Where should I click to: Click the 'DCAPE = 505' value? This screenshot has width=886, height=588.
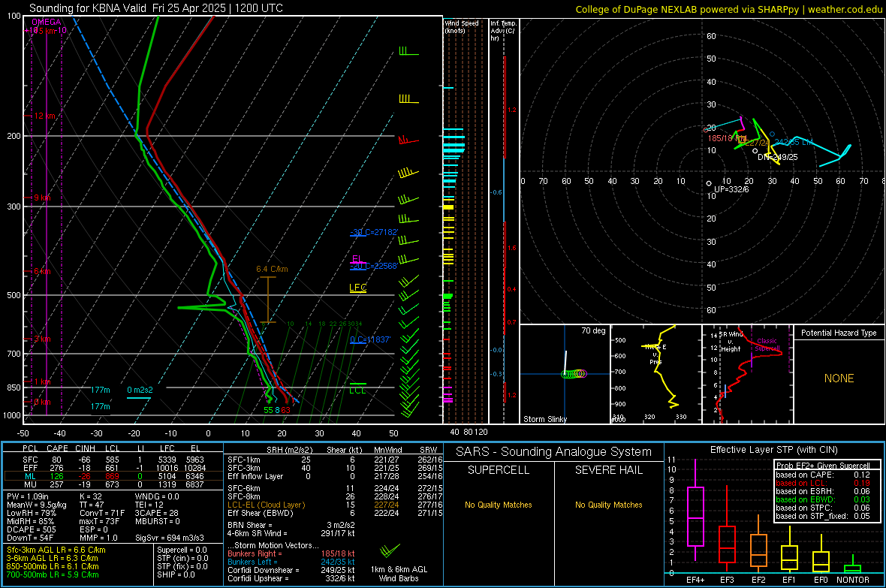[31, 529]
